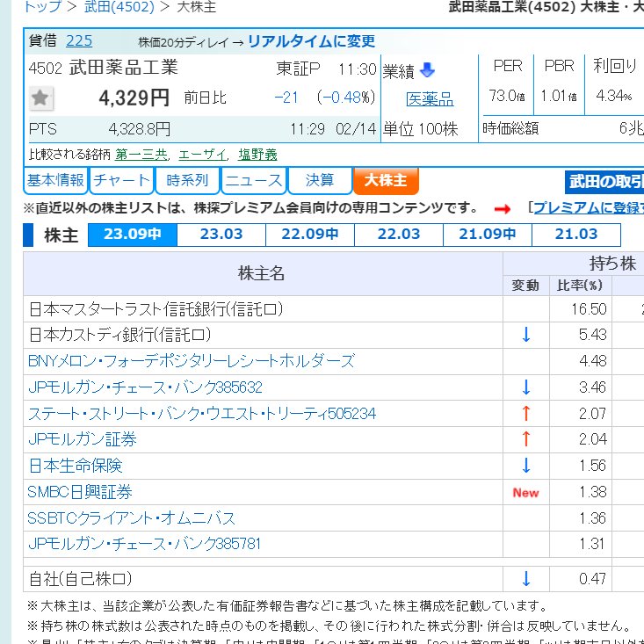Open the 貸借 225 link
The height and width of the screenshot is (644, 644).
tap(78, 41)
